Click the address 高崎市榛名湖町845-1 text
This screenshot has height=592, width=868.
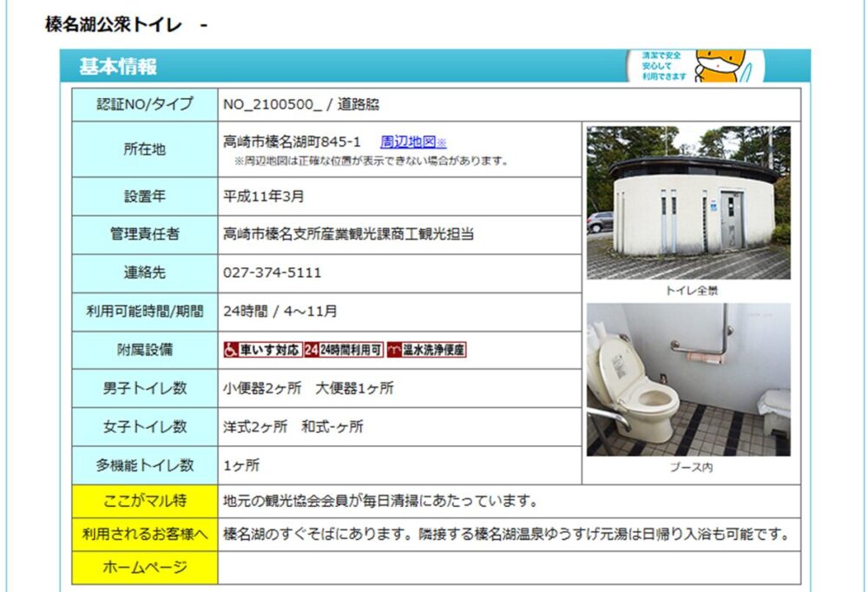click(293, 142)
